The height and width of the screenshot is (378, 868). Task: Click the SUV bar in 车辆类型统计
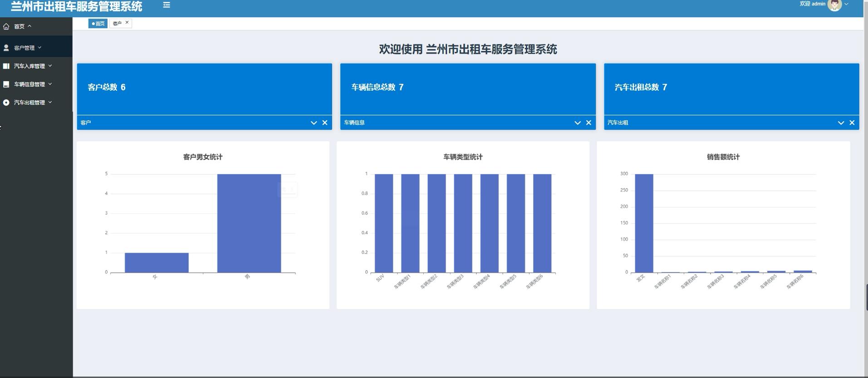[x=384, y=223]
